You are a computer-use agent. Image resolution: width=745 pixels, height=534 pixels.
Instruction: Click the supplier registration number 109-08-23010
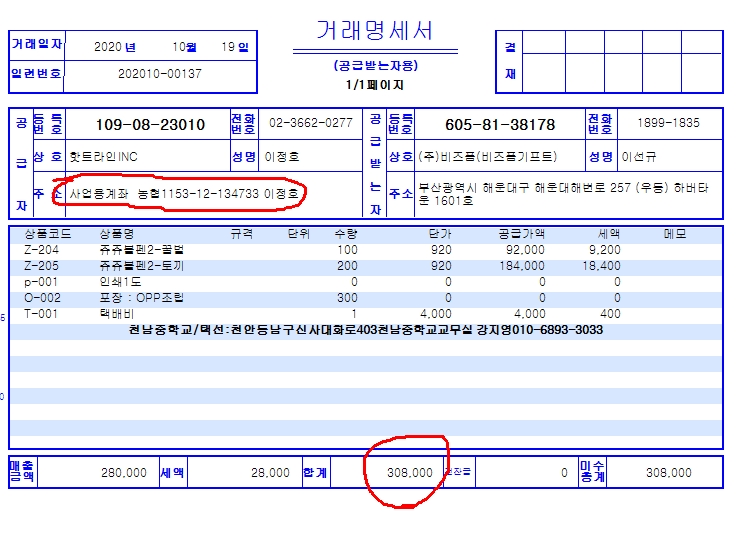(150, 125)
